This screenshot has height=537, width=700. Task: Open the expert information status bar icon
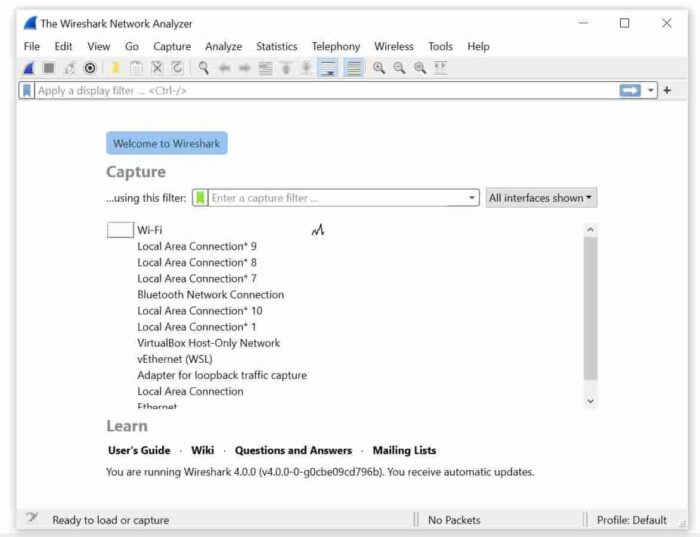click(31, 518)
